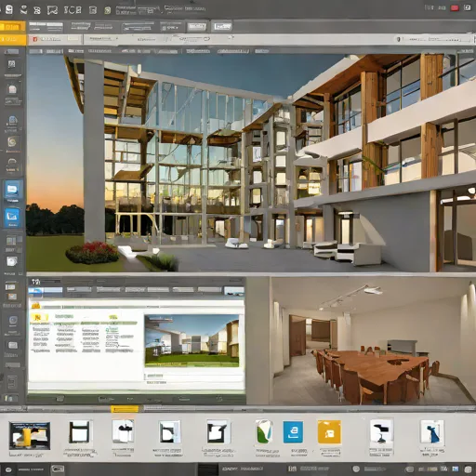
Task: Select the orange square library item
Action: pyautogui.click(x=329, y=432)
